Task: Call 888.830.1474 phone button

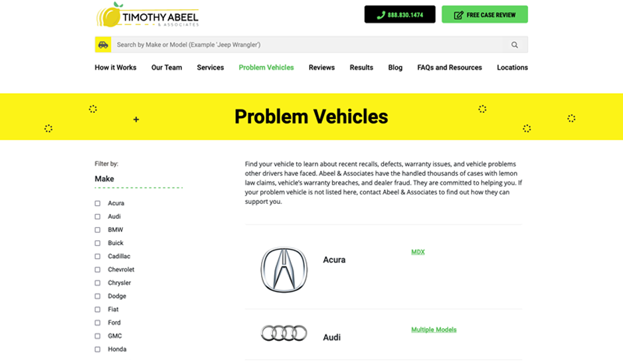Action: (x=400, y=15)
